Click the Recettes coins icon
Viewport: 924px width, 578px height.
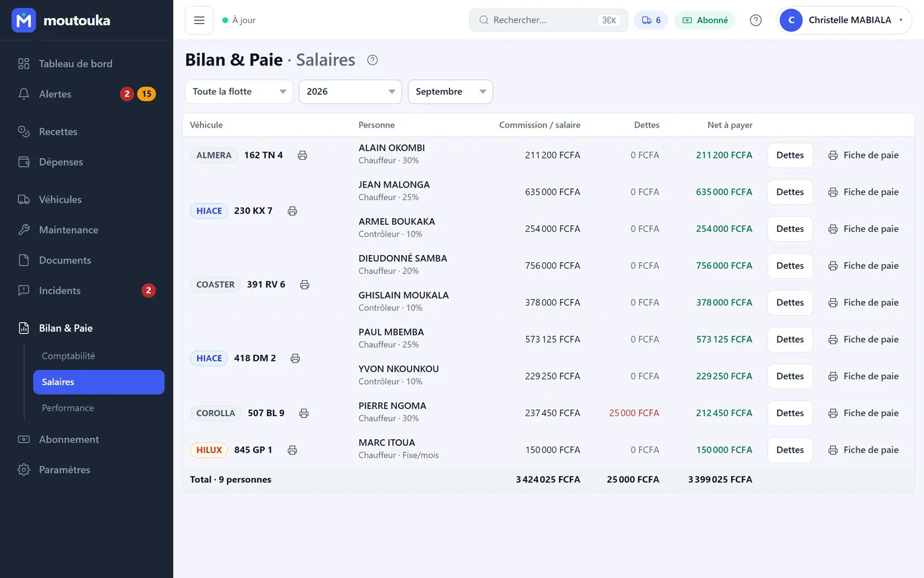tap(24, 131)
